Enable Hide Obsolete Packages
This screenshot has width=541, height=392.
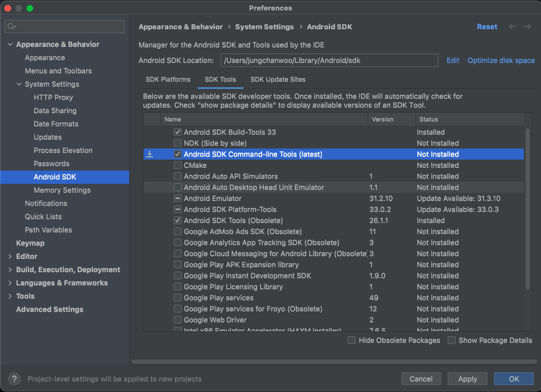coord(352,340)
